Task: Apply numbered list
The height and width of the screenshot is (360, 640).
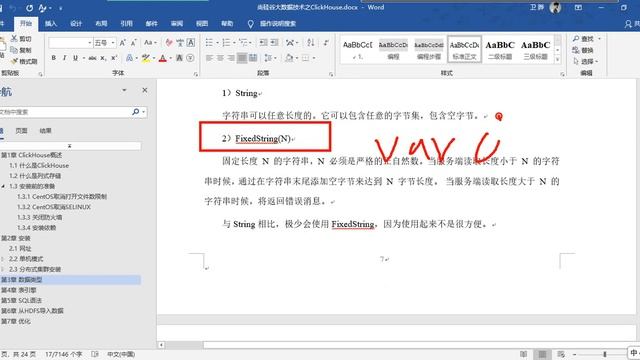Action: click(x=226, y=42)
